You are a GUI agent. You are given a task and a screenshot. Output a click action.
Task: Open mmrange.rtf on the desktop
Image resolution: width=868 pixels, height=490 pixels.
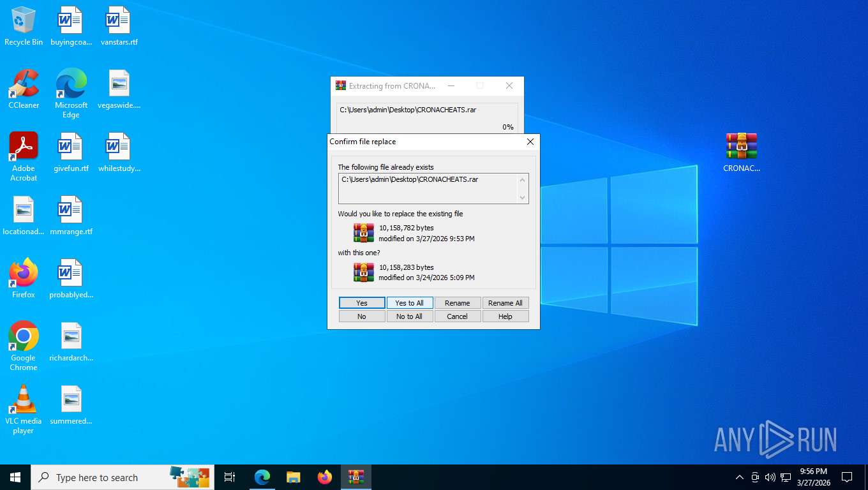tap(71, 216)
